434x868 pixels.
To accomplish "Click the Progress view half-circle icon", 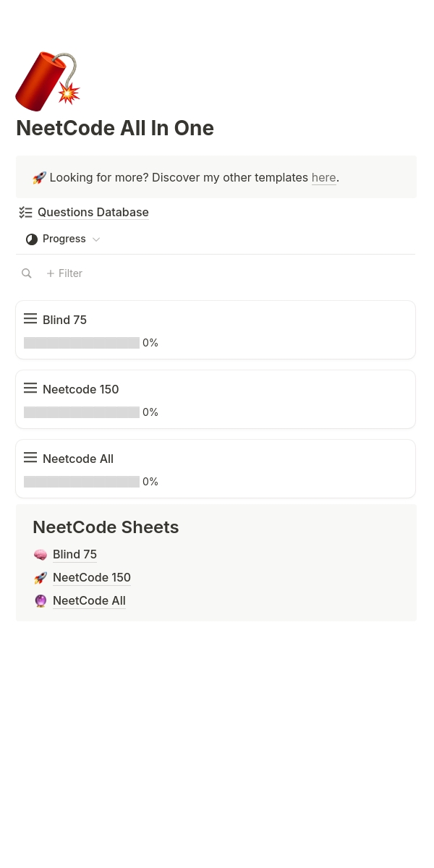I will tap(32, 239).
